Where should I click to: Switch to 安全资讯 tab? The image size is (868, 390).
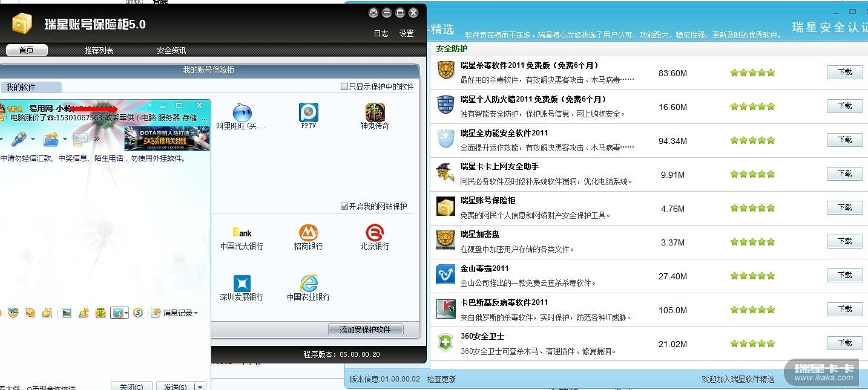click(x=171, y=50)
